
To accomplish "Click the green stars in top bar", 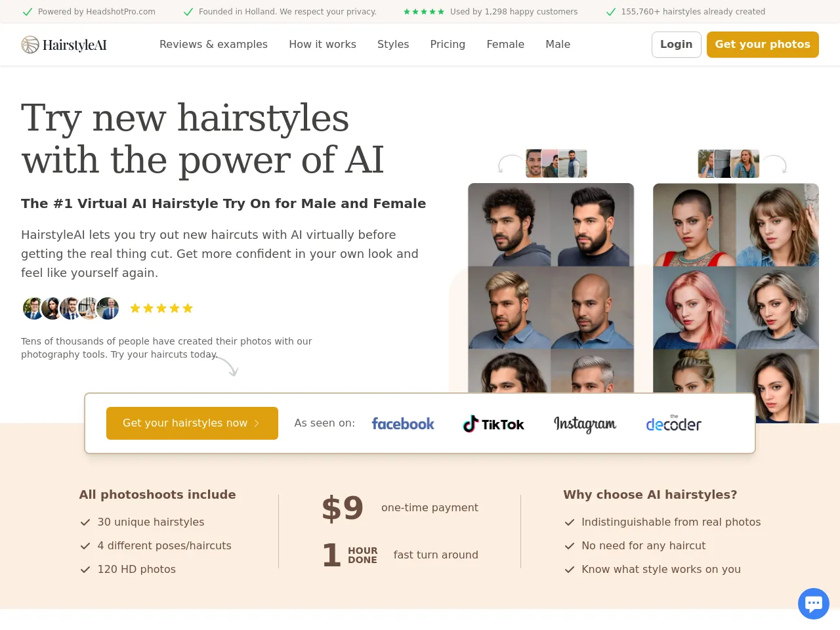I will pos(424,12).
